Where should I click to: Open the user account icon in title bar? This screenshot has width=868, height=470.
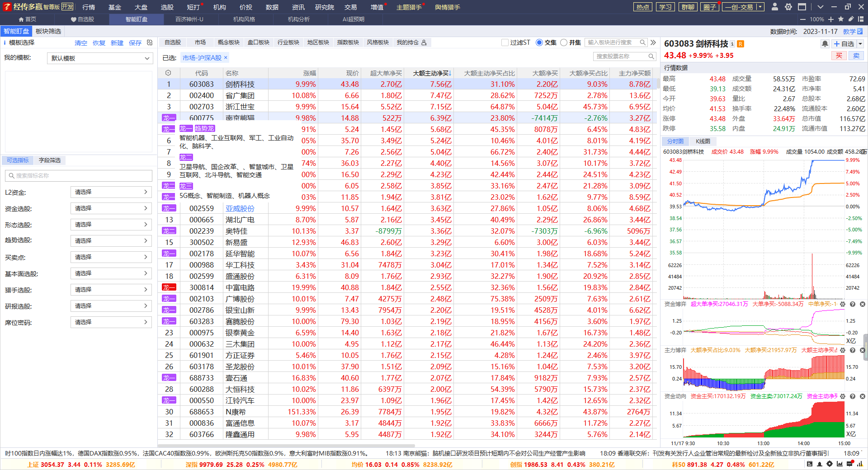pos(774,7)
